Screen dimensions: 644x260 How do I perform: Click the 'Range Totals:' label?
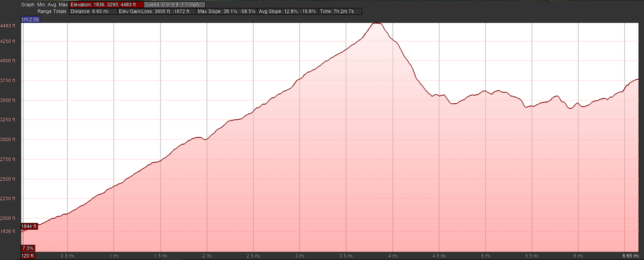pos(53,11)
